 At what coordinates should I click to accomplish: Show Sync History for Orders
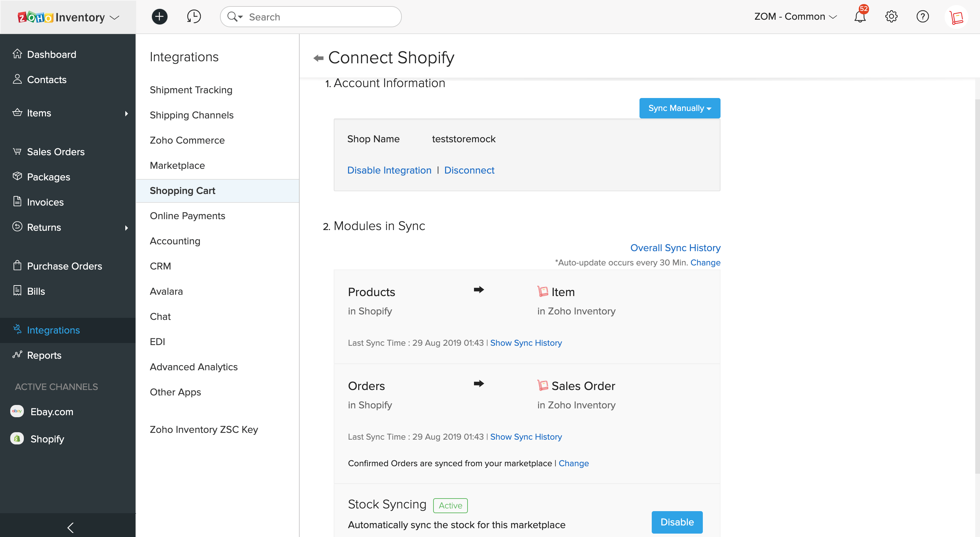pyautogui.click(x=526, y=437)
